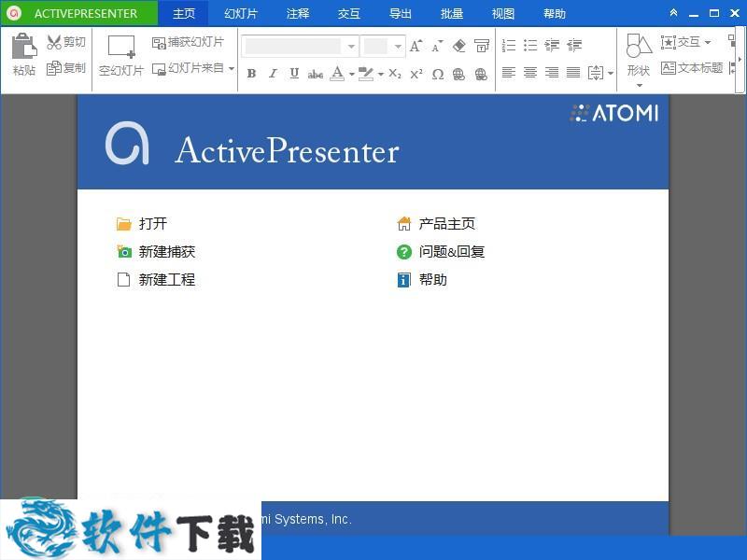Switch to the Export (导出) tab

click(401, 13)
